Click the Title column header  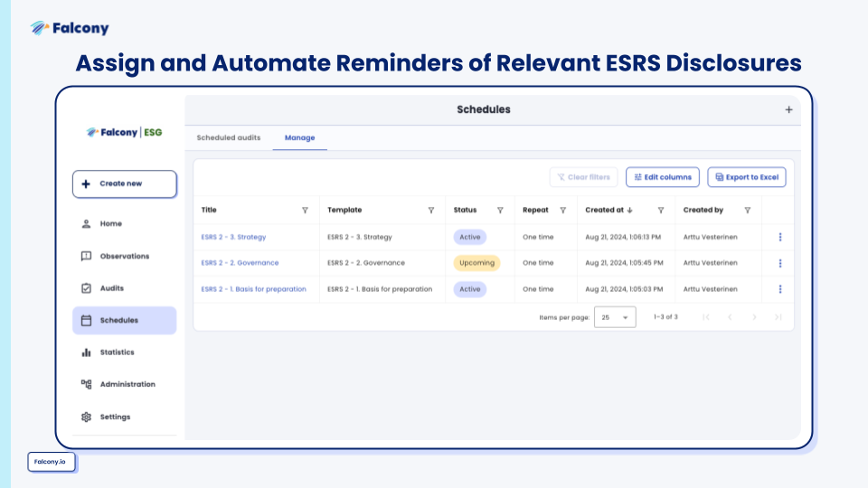[209, 211]
